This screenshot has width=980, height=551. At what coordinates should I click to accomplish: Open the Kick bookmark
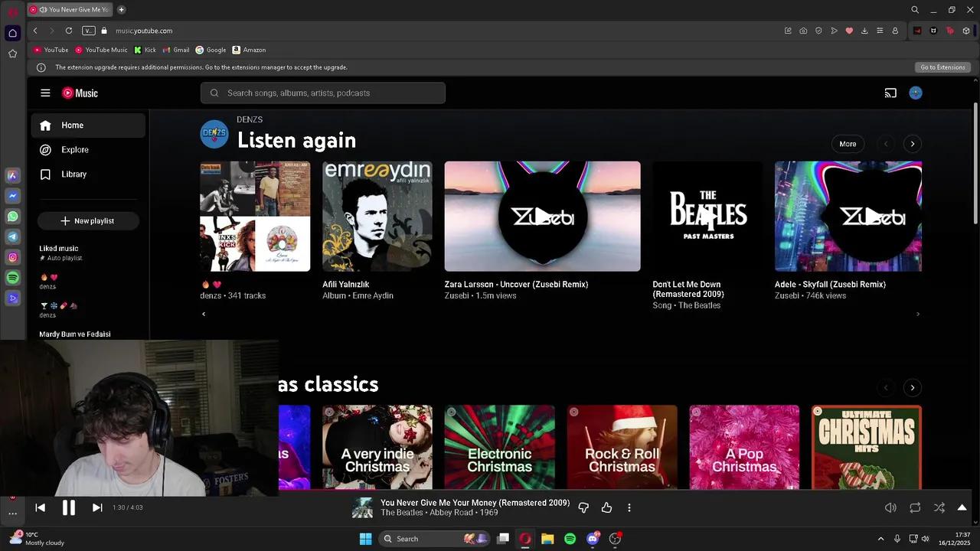(145, 50)
